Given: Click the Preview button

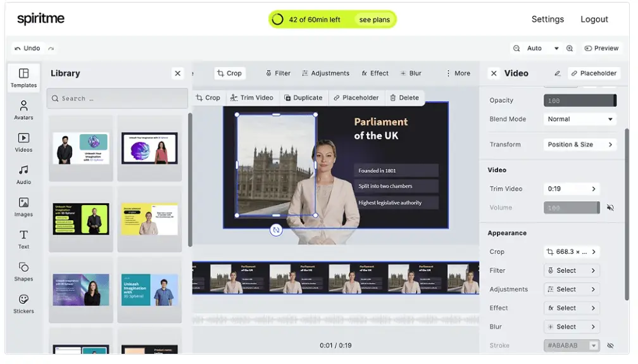Looking at the screenshot, I should pos(601,48).
